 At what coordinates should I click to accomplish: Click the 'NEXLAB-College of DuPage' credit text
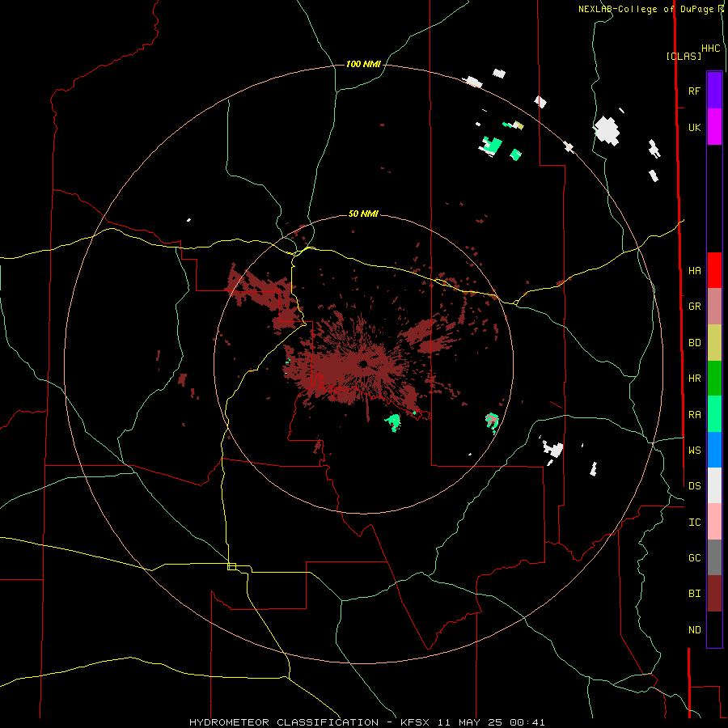pos(645,9)
